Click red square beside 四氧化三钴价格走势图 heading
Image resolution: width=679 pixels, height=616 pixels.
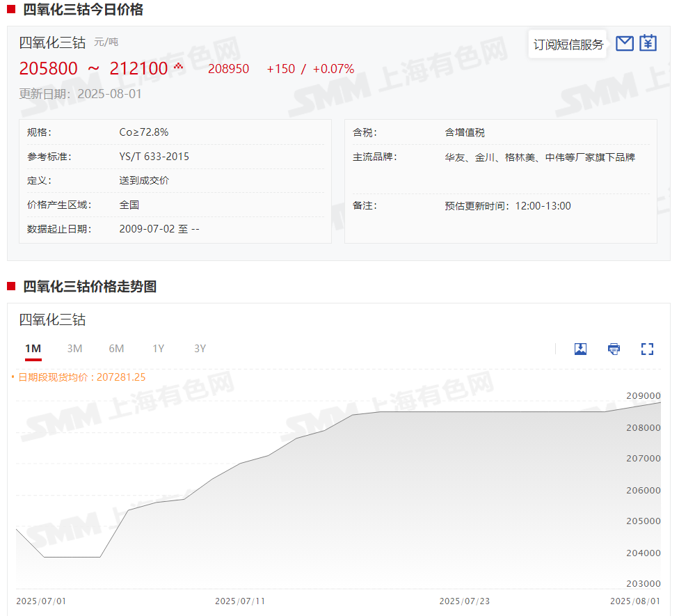[x=11, y=286]
